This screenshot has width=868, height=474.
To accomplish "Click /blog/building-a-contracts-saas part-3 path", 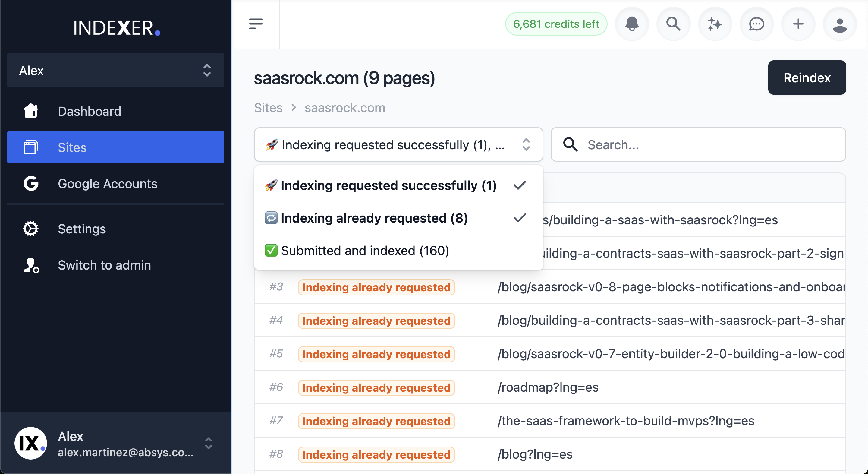I will (671, 320).
